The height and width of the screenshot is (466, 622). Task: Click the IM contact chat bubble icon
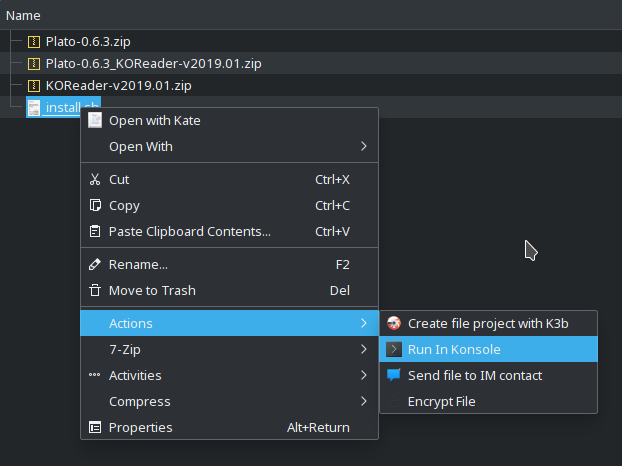(394, 375)
